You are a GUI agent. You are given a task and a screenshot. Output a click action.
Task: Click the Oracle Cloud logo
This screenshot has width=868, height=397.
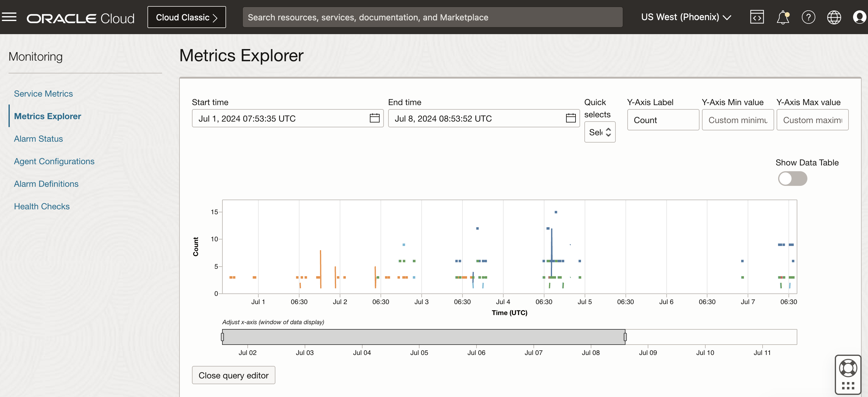pyautogui.click(x=80, y=18)
